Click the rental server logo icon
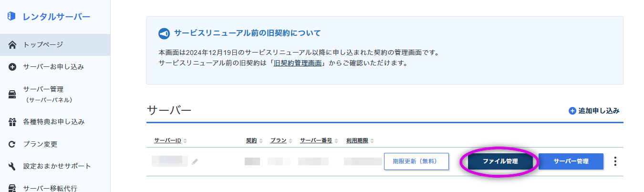This screenshot has height=192, width=644. pyautogui.click(x=12, y=16)
